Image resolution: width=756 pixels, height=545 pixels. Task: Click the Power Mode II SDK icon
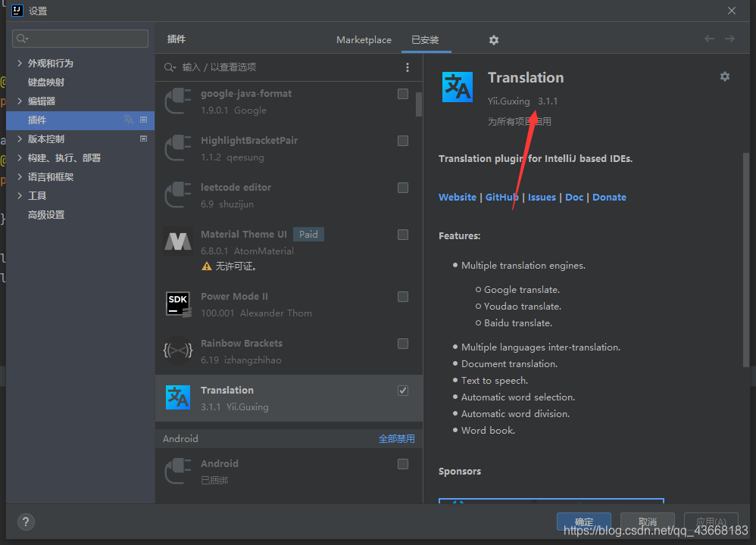pos(178,304)
